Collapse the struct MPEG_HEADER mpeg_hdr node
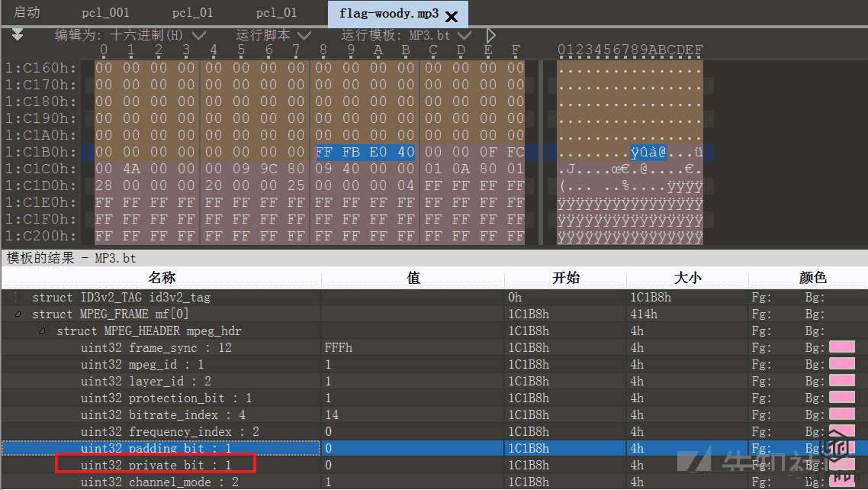 (x=42, y=331)
